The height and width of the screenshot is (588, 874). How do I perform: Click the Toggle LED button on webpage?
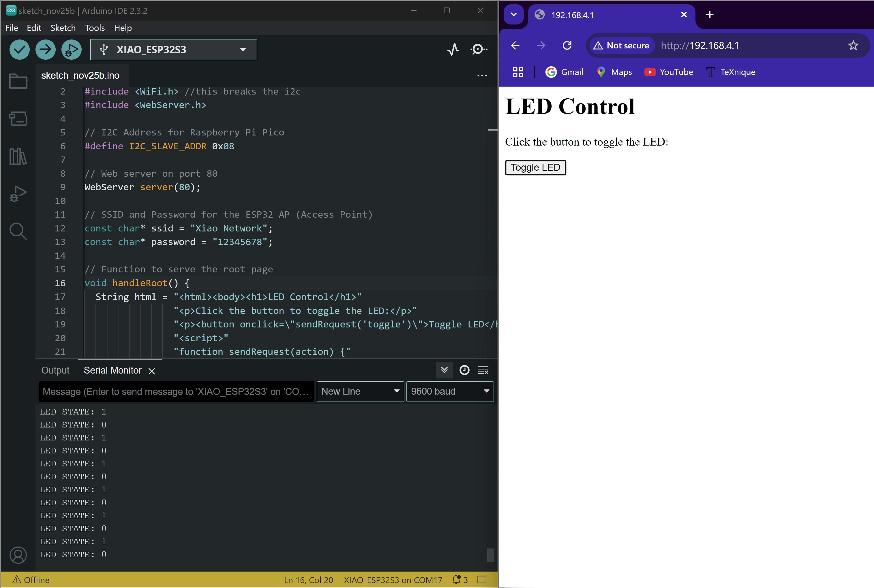(535, 167)
